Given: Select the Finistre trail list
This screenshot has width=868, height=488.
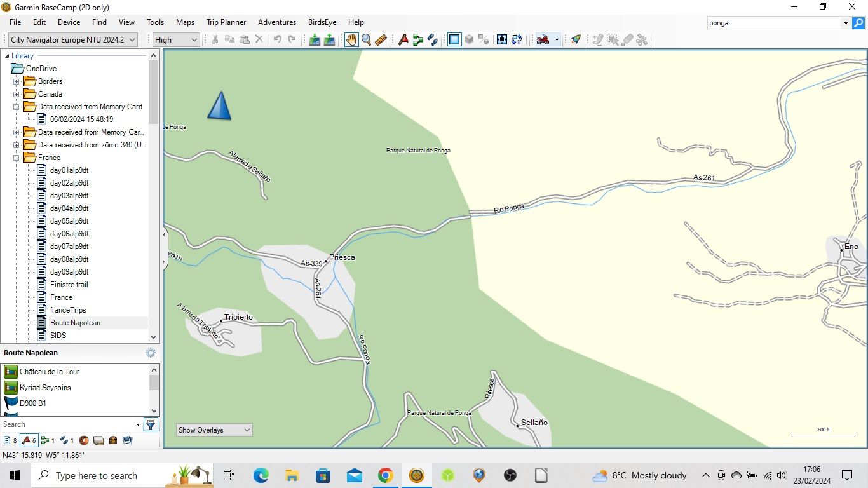Looking at the screenshot, I should 69,285.
